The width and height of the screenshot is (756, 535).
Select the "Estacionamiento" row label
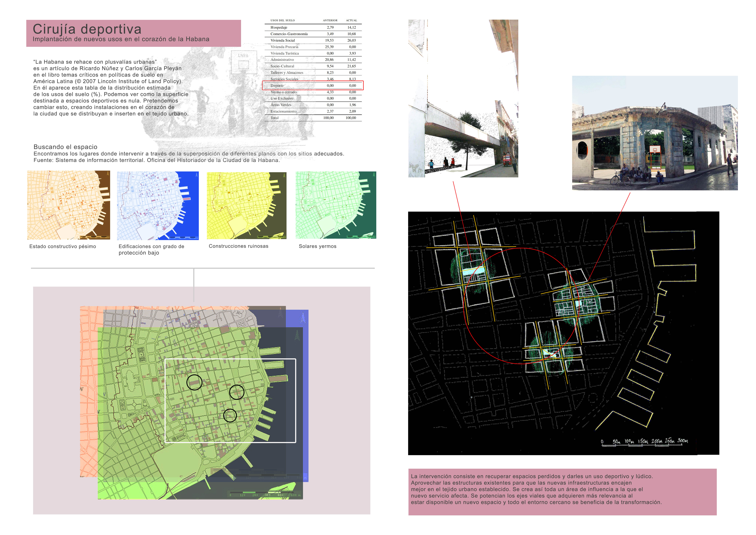(283, 111)
